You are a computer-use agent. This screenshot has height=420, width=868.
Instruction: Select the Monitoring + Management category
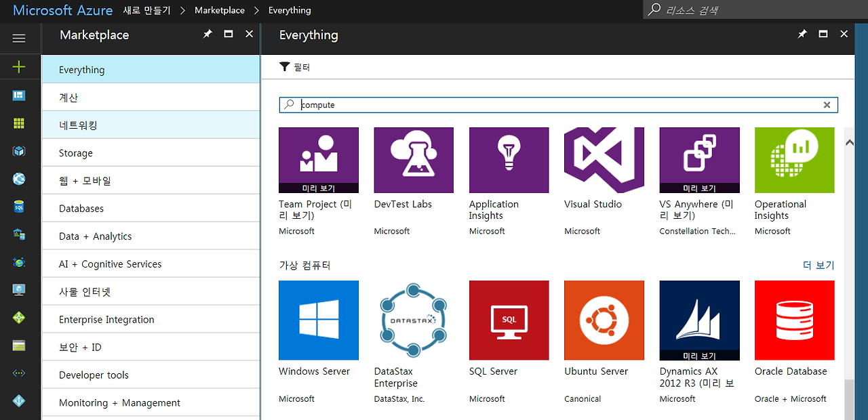(151, 403)
